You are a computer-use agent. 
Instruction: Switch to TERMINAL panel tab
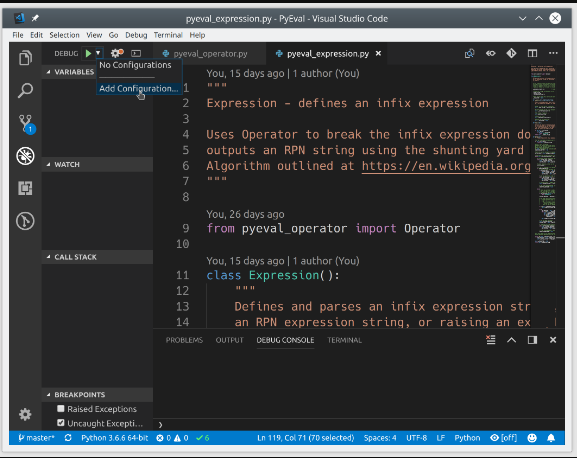pos(344,340)
